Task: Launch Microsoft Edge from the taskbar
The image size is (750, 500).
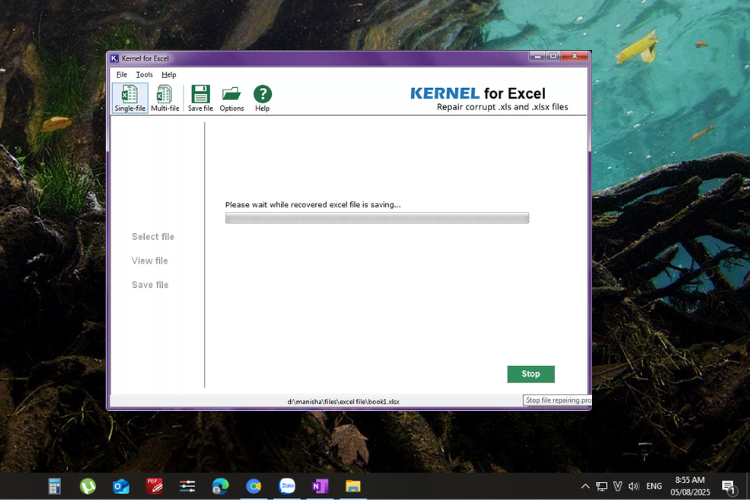Action: click(x=221, y=487)
